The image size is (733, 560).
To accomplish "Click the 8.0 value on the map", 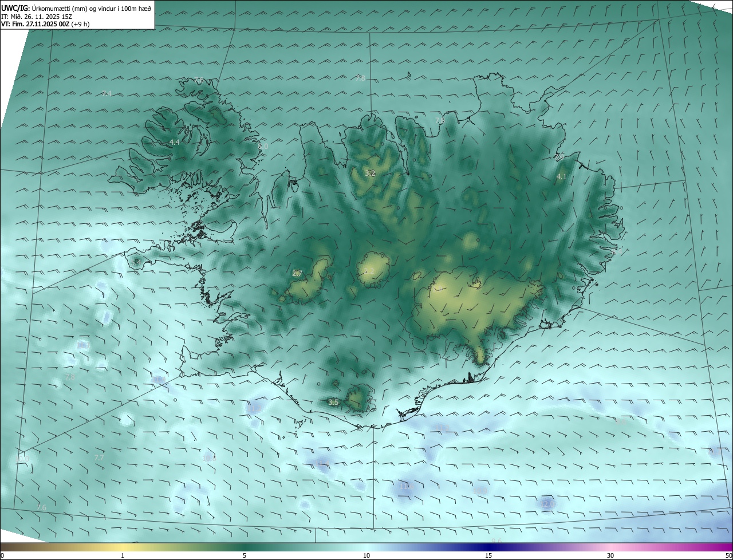I will 263,147.
